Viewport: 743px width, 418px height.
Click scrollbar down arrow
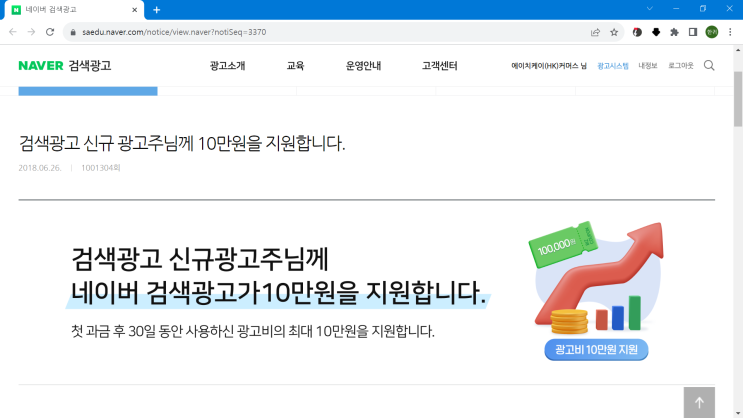pos(738,413)
